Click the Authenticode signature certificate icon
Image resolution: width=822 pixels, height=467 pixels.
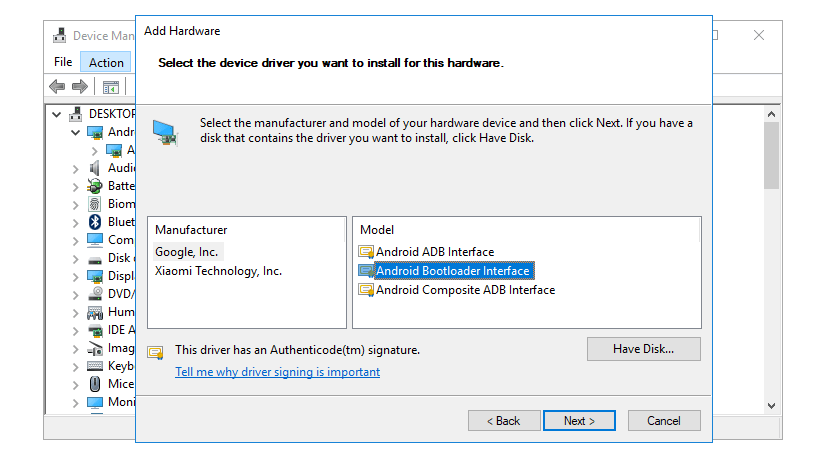[155, 352]
